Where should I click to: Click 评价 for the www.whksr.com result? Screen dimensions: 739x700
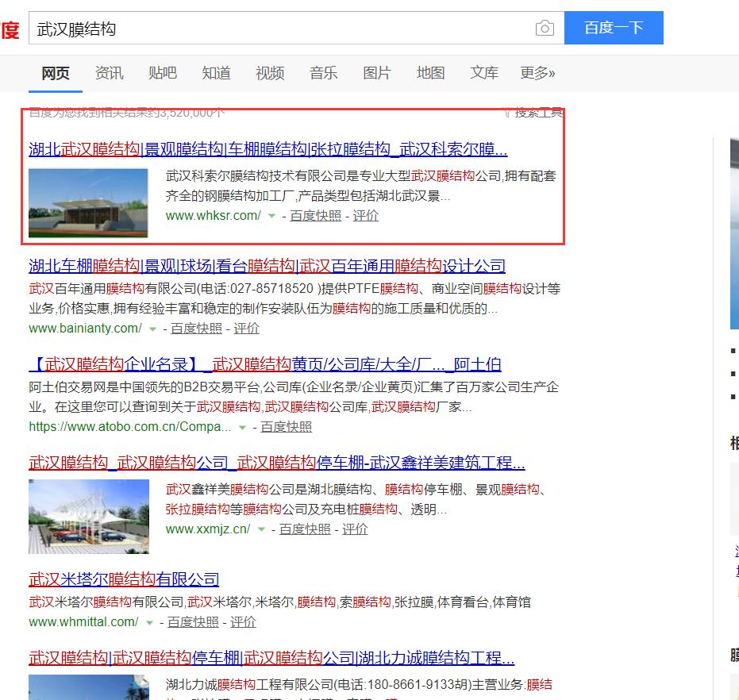366,216
